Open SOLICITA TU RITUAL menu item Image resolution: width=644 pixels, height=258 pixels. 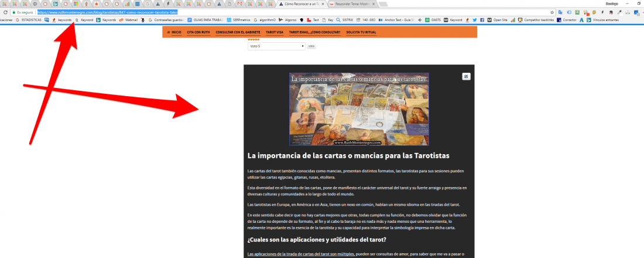coord(361,32)
